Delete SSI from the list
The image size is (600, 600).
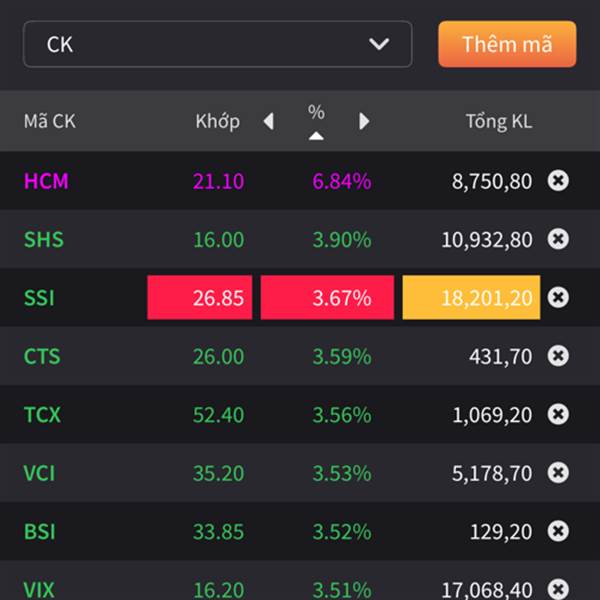[559, 297]
